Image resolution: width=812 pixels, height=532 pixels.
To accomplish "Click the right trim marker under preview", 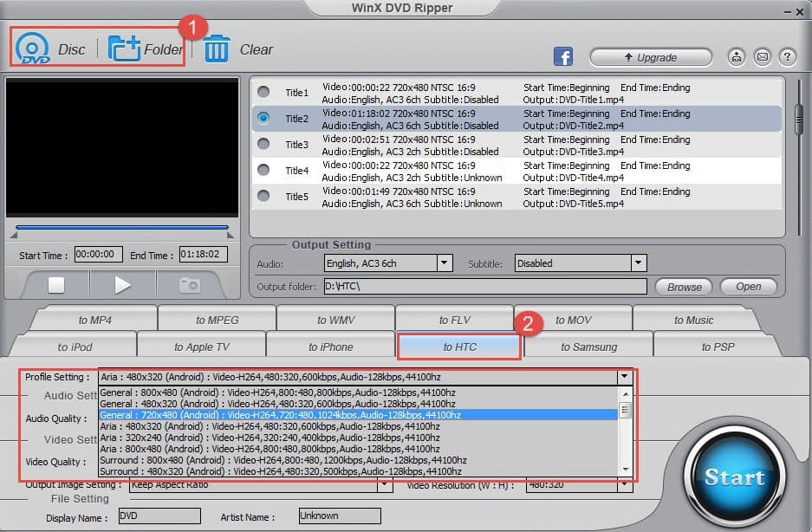I will coord(231,235).
